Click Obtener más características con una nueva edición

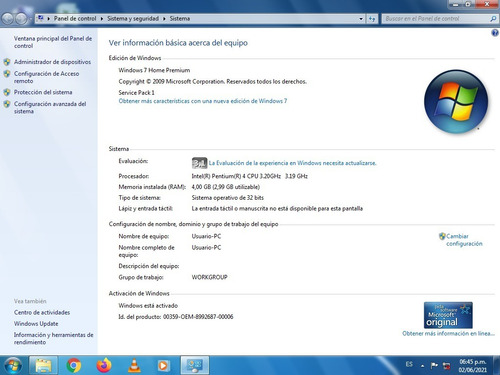coord(203,101)
